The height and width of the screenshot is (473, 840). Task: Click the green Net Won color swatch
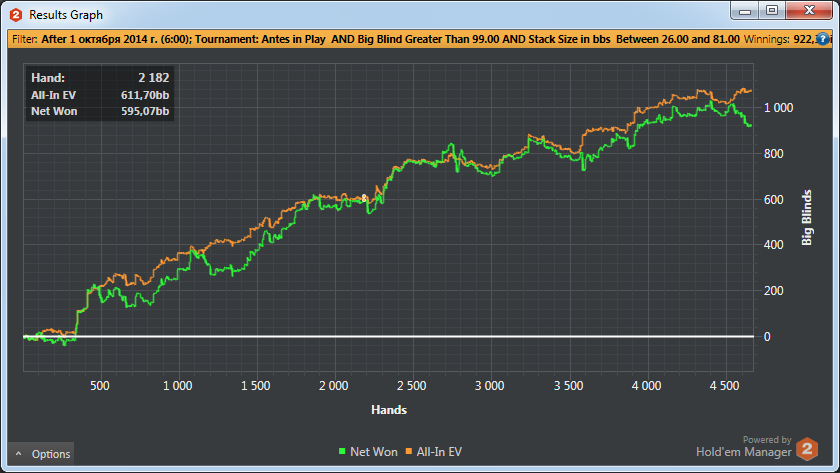click(342, 453)
